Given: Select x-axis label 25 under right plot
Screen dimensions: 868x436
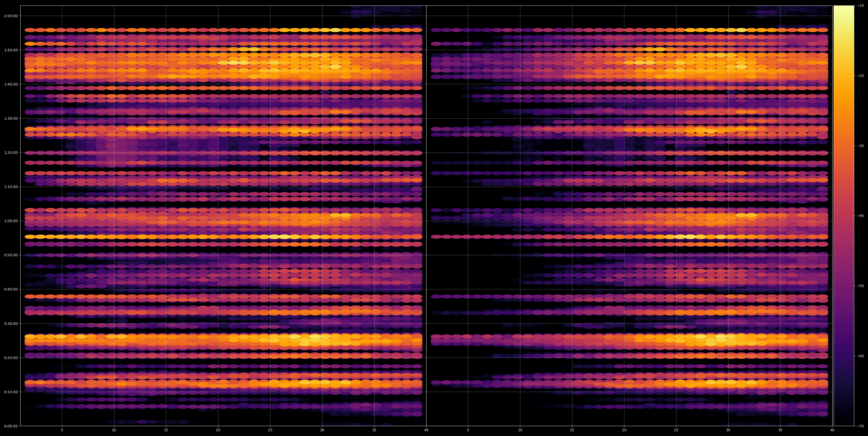Looking at the screenshot, I should tap(676, 430).
